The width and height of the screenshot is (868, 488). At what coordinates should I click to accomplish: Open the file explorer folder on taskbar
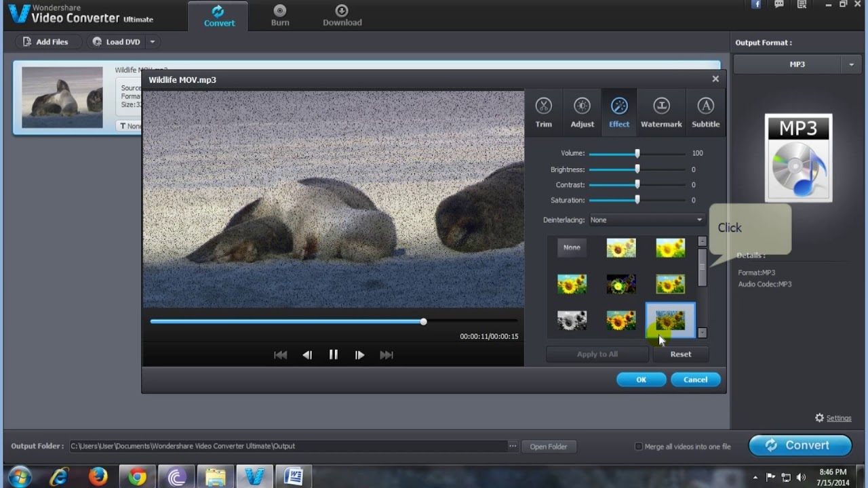[216, 477]
